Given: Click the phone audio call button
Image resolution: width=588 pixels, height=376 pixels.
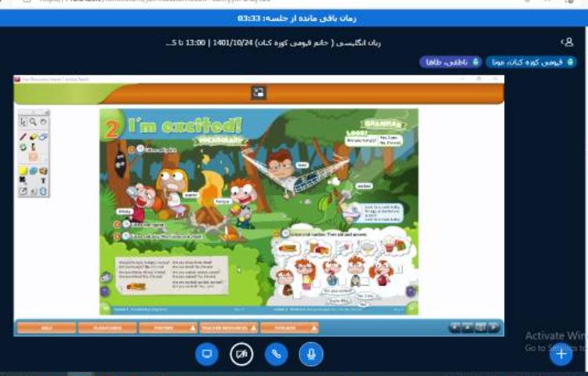Looking at the screenshot, I should click(x=276, y=354).
